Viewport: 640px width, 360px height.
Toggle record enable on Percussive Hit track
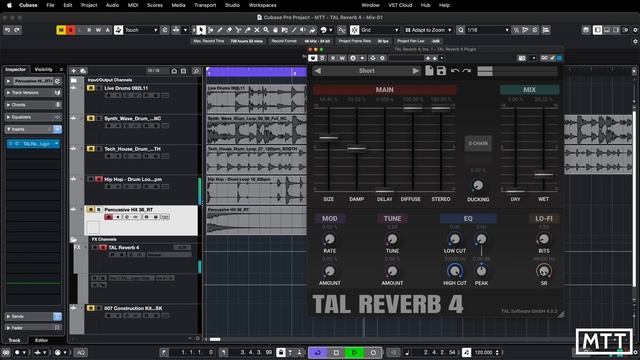(109, 217)
